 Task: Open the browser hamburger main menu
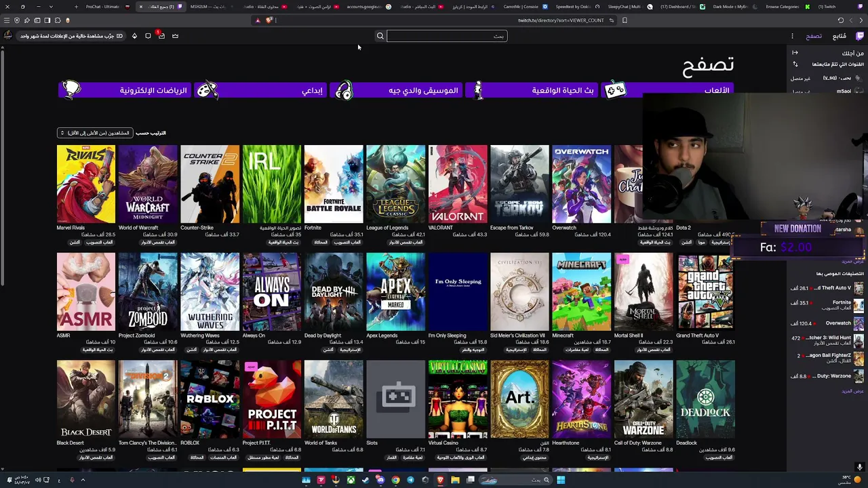pyautogui.click(x=7, y=20)
